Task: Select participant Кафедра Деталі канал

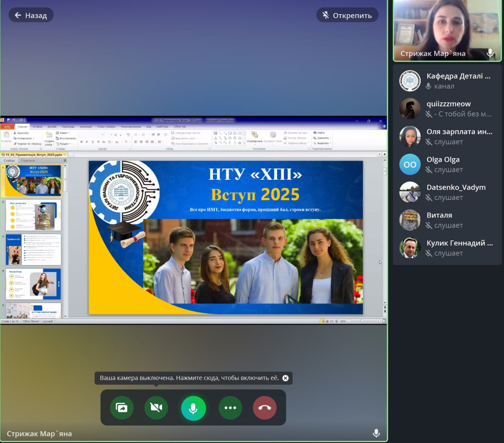Action: click(x=447, y=81)
